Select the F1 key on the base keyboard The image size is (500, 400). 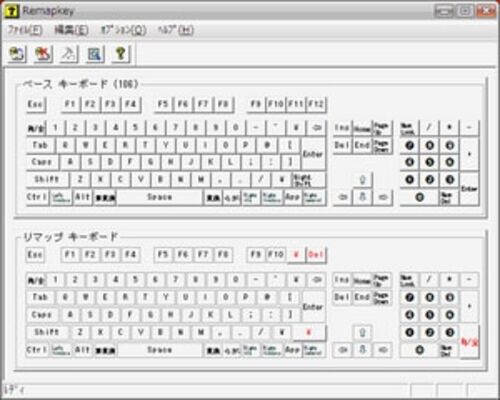(70, 104)
